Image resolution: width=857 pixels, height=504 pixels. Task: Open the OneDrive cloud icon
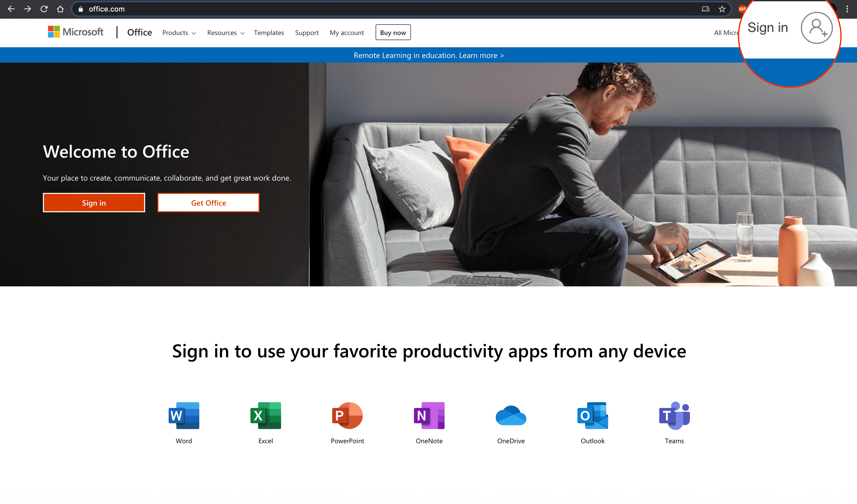tap(511, 416)
